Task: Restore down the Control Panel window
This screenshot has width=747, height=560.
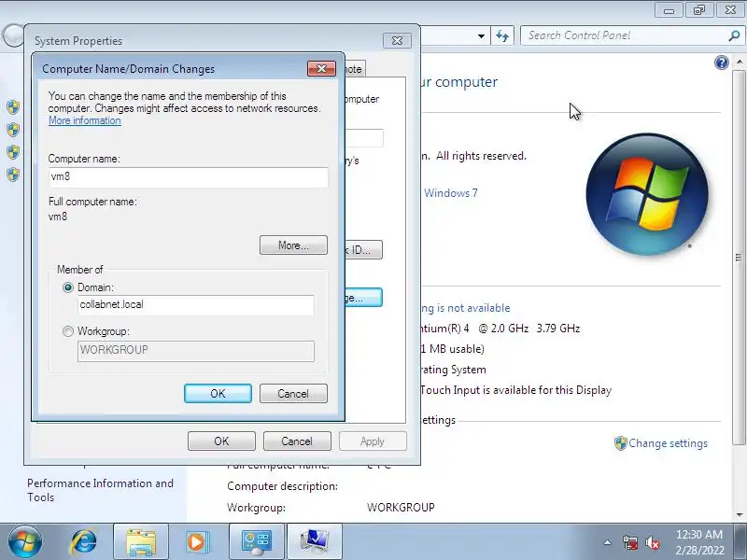Action: pyautogui.click(x=699, y=10)
